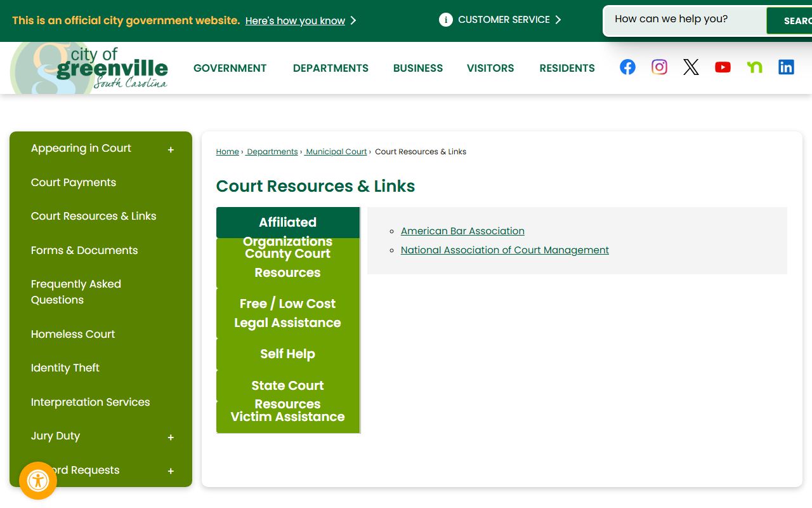Open the Customer Service link
Viewport: 812px width, 508px height.
tap(504, 20)
